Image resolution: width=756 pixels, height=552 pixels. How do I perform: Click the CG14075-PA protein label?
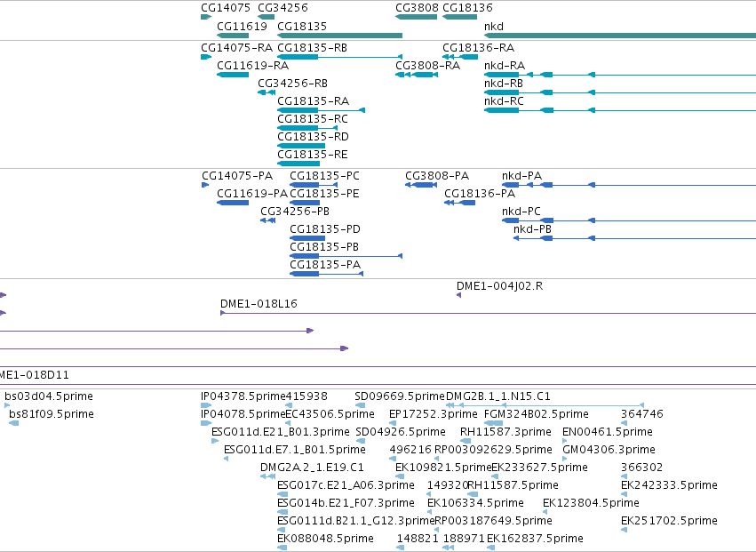coord(237,176)
